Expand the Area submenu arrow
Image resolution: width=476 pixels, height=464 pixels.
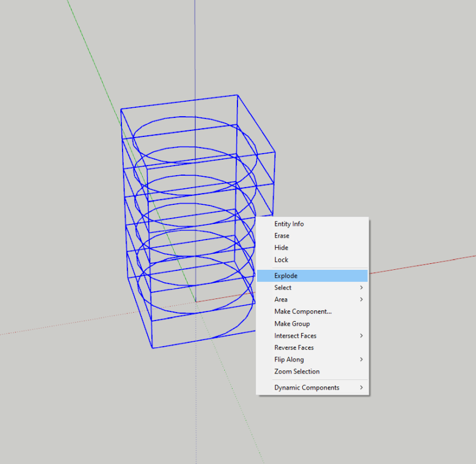point(361,300)
